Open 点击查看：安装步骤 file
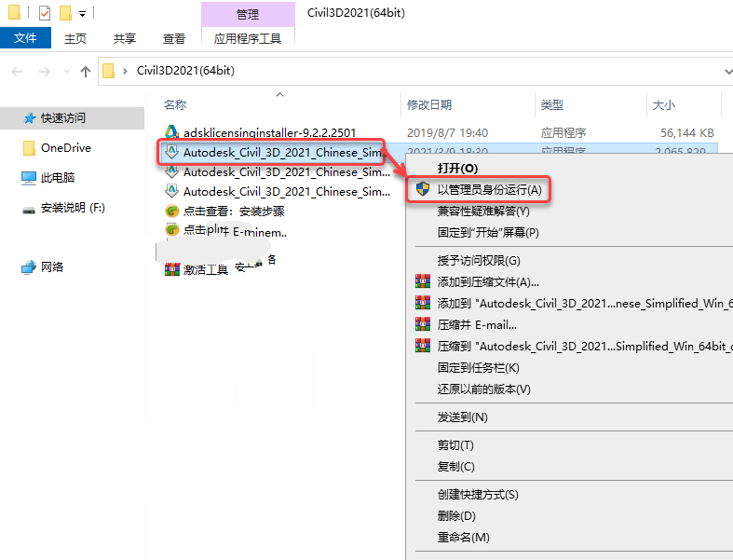This screenshot has height=560, width=733. pyautogui.click(x=234, y=212)
